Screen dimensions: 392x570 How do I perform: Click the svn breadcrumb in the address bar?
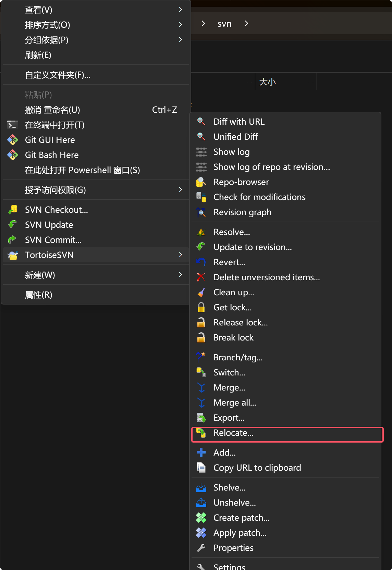[x=224, y=24]
